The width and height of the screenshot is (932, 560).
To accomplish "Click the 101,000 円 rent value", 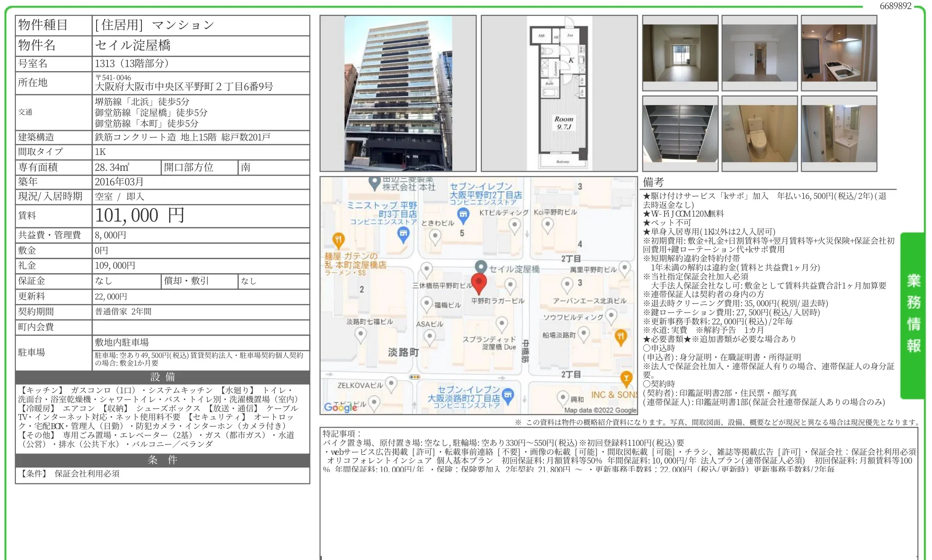I will pyautogui.click(x=140, y=216).
